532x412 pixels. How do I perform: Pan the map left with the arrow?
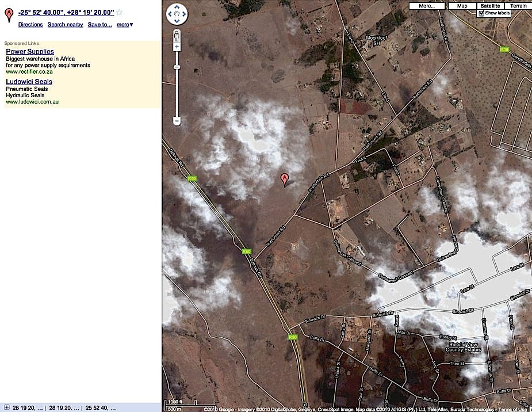pos(171,14)
